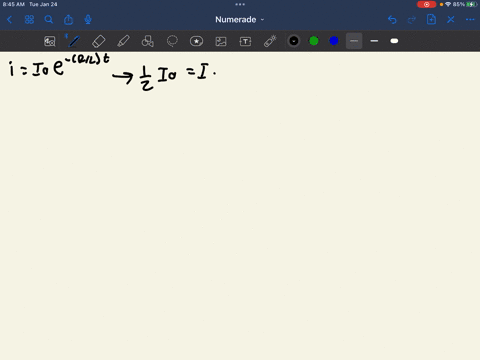Open the Numerade title dropdown

click(240, 20)
